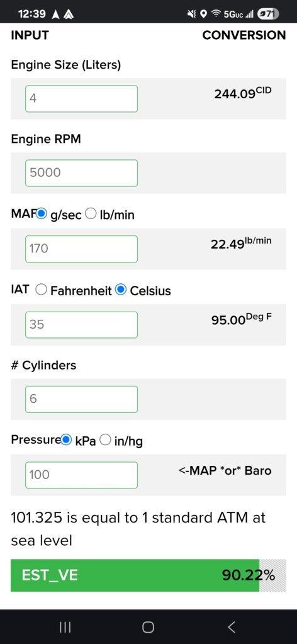
Task: Focus the Engine Size liters field
Action: point(81,99)
